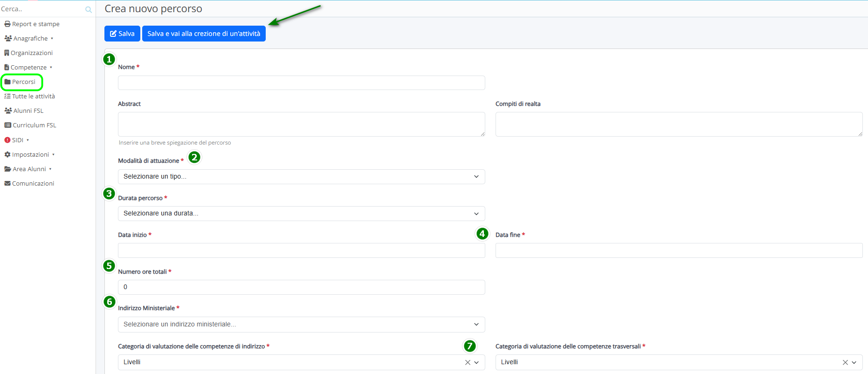The image size is (868, 374).
Task: Click the Curriculum FSL table icon
Action: 7,125
